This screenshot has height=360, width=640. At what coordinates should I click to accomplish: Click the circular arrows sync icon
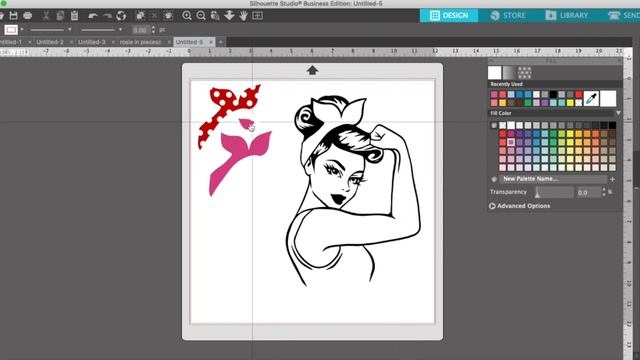(x=121, y=16)
